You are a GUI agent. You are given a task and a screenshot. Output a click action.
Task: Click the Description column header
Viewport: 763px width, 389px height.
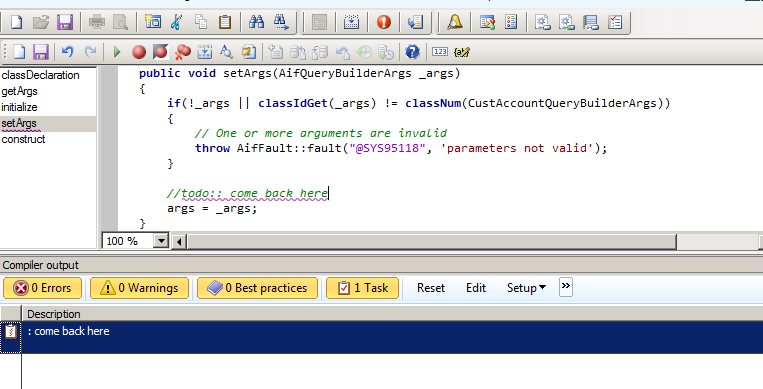54,314
